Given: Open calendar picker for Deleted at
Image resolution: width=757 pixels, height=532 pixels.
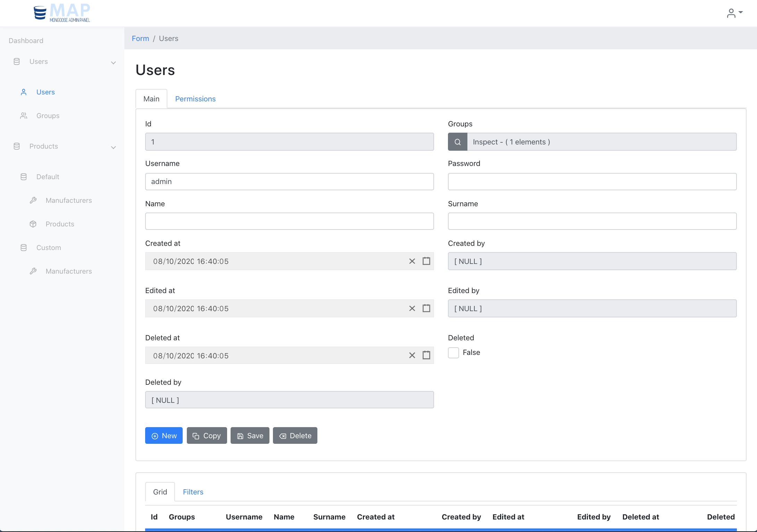Looking at the screenshot, I should click(426, 355).
